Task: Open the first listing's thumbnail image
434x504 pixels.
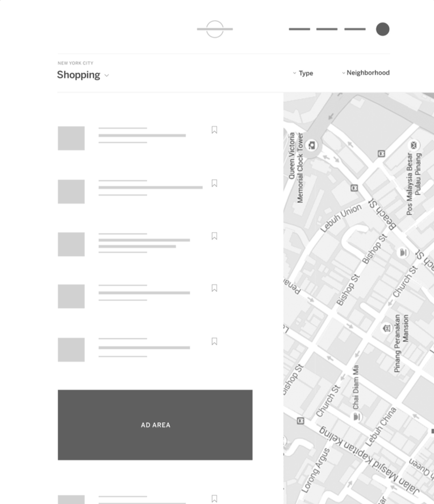Action: [x=71, y=138]
